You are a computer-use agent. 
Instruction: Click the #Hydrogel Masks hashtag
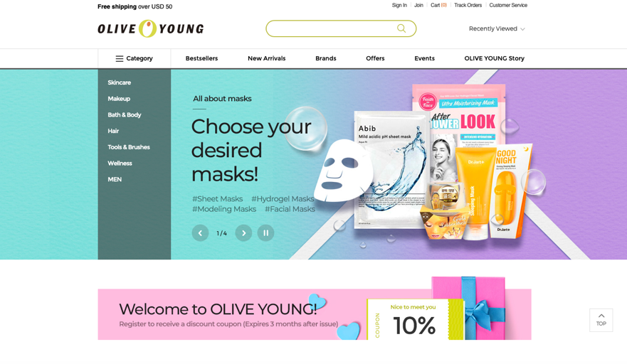tap(283, 198)
